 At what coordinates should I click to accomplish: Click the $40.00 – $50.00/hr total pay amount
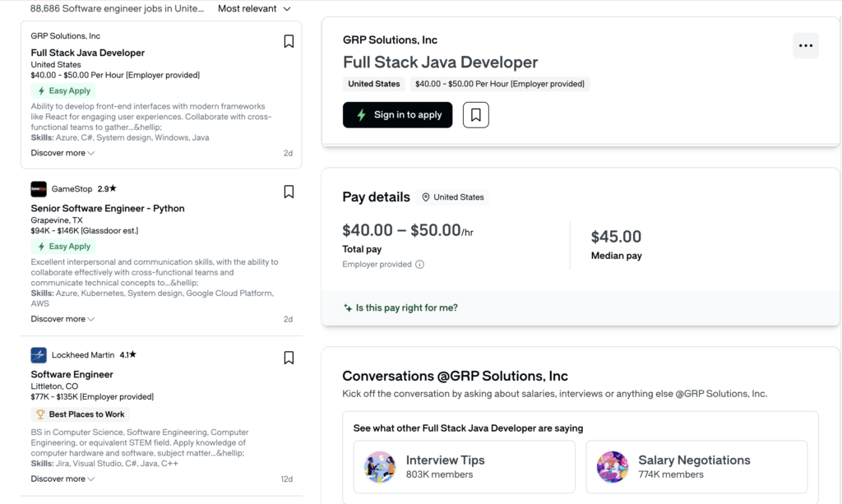pos(408,230)
